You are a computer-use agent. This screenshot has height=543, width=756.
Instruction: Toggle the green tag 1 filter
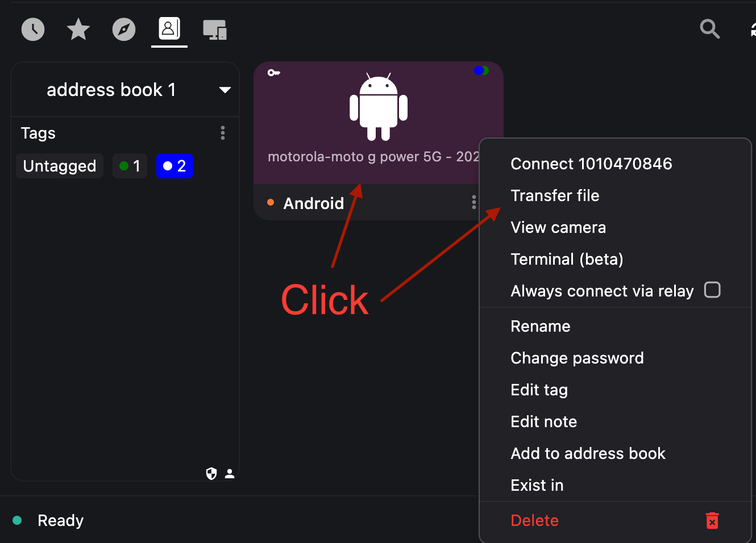130,166
